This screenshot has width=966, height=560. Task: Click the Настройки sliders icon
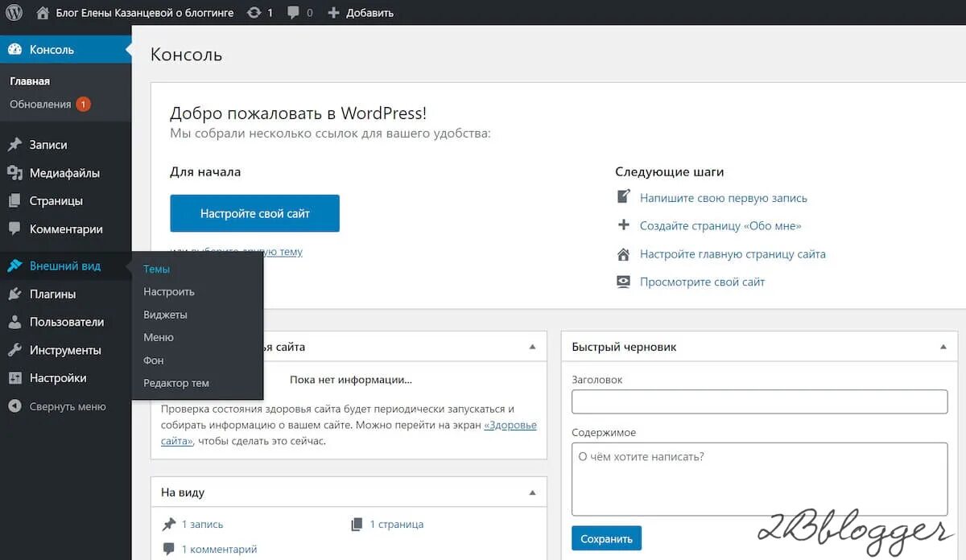point(14,378)
